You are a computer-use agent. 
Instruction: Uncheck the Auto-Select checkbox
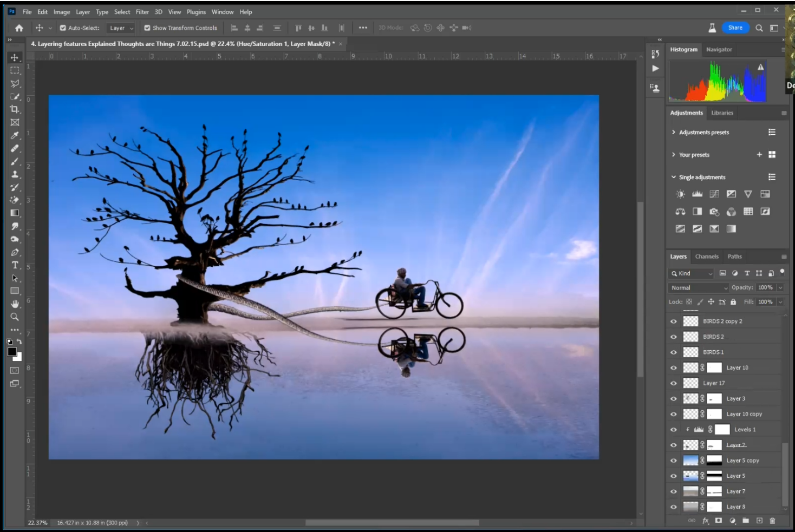pos(63,28)
